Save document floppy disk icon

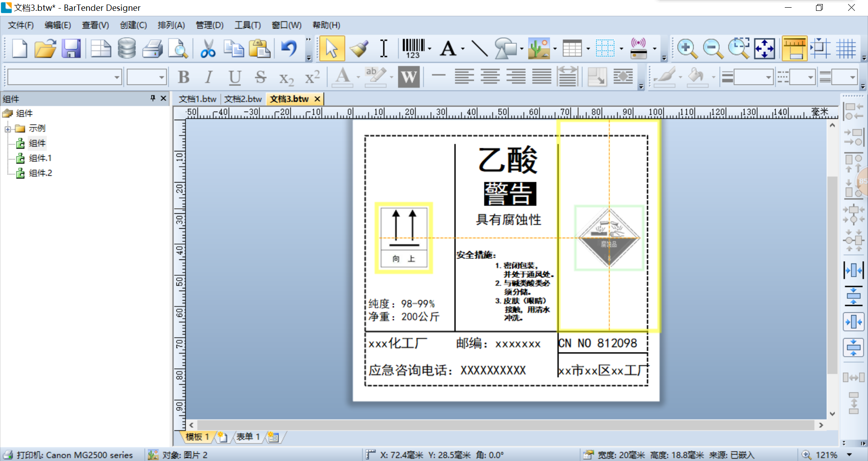click(71, 48)
